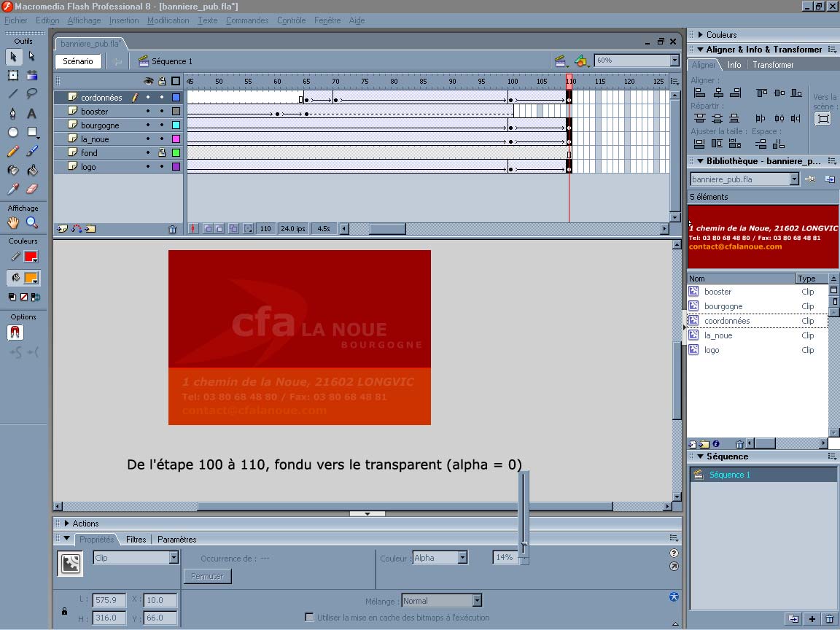Image resolution: width=840 pixels, height=630 pixels.
Task: Toggle visibility dot of booster layer
Action: (148, 112)
